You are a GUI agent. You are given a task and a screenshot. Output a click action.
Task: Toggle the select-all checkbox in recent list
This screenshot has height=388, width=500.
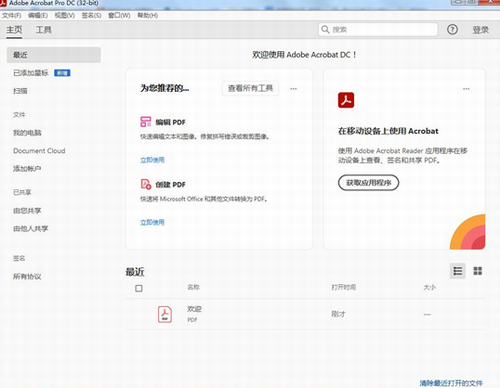139,288
